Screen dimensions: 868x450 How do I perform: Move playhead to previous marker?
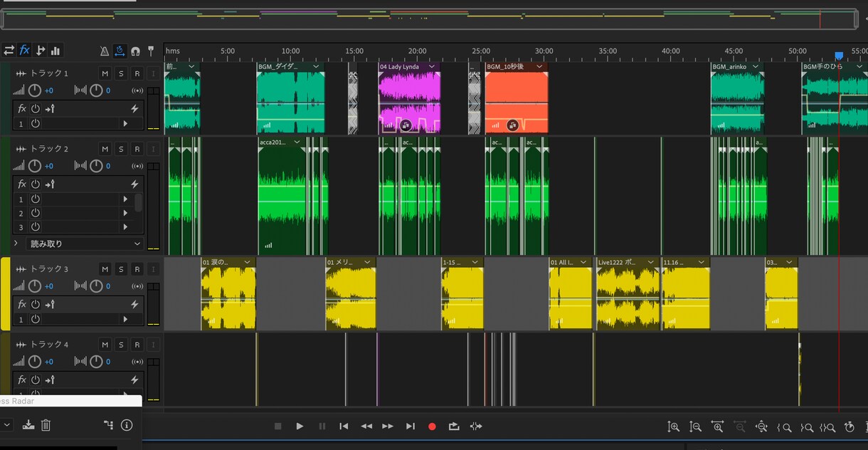point(344,427)
